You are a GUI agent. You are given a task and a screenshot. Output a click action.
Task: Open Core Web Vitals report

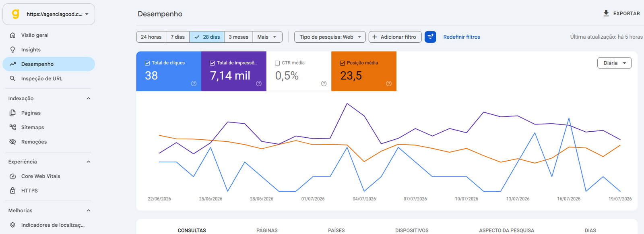point(49,176)
